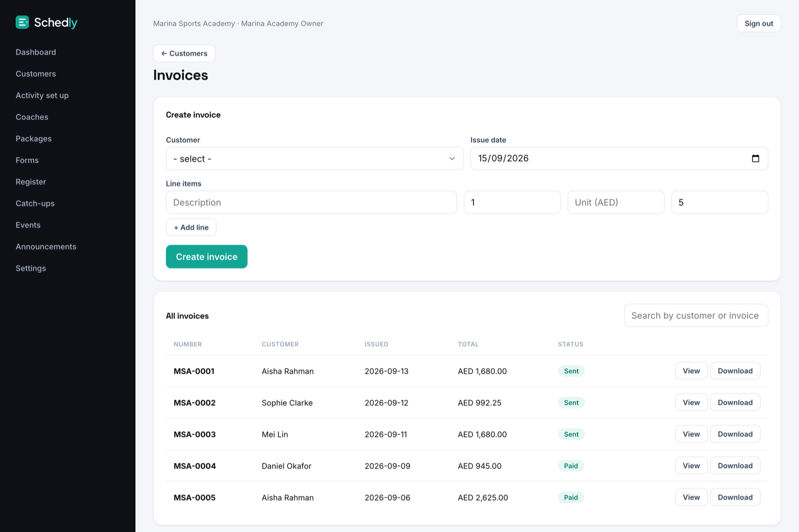Go to Customers in the sidebar

(36, 74)
